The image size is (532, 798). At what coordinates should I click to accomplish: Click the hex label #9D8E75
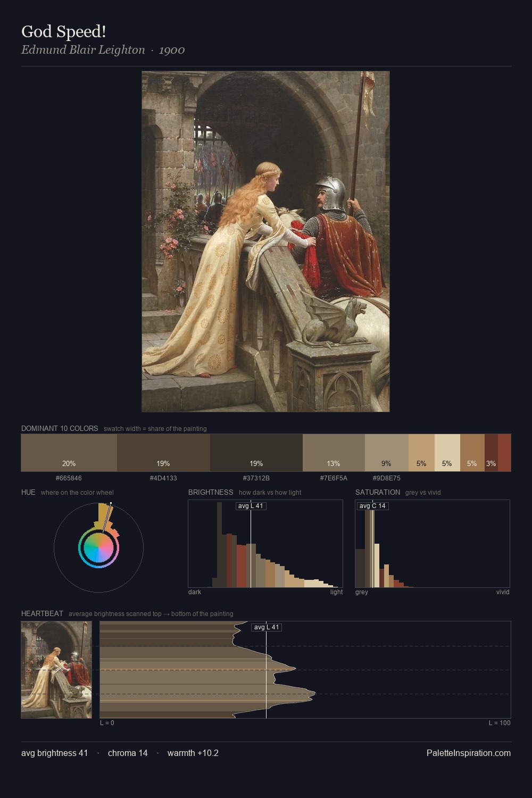point(387,478)
